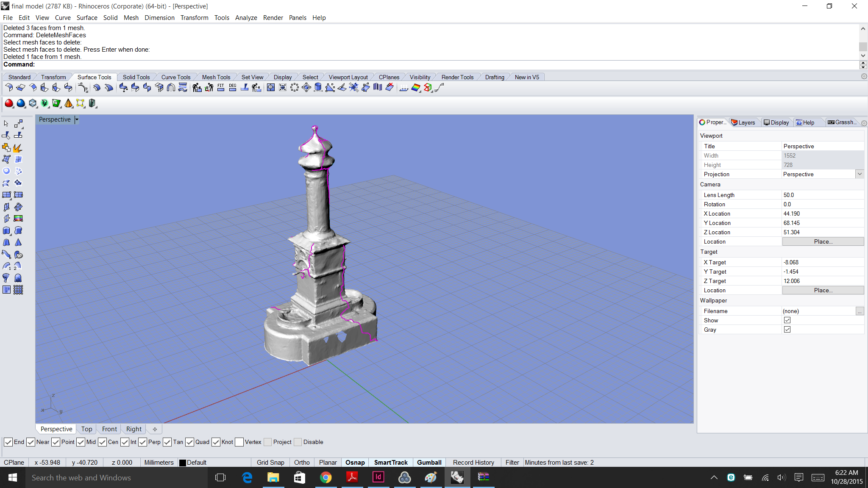Select the surface from planar curves tool
Image resolution: width=868 pixels, height=488 pixels.
403,88
